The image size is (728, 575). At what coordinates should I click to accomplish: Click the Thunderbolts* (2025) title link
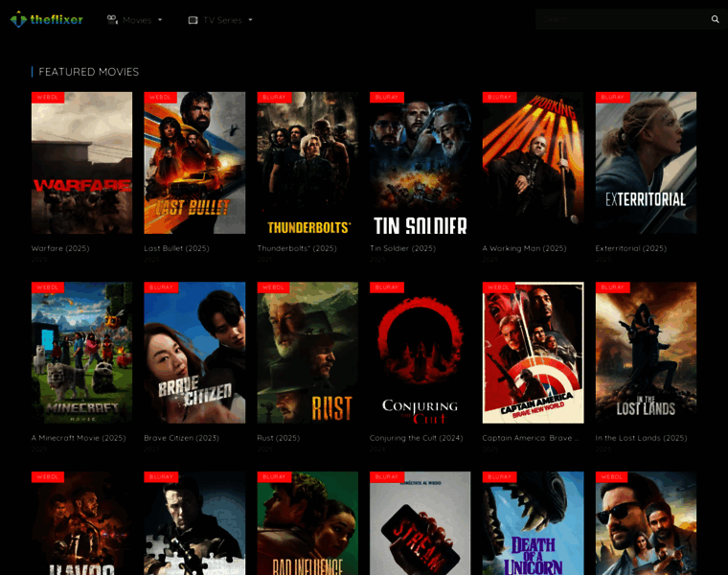(x=297, y=248)
